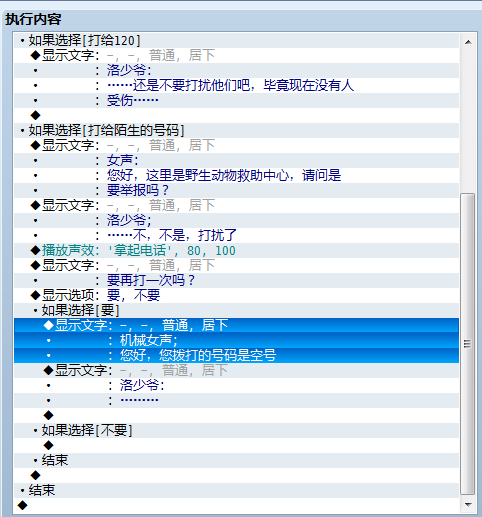Select the line 受伤……

pos(236,100)
